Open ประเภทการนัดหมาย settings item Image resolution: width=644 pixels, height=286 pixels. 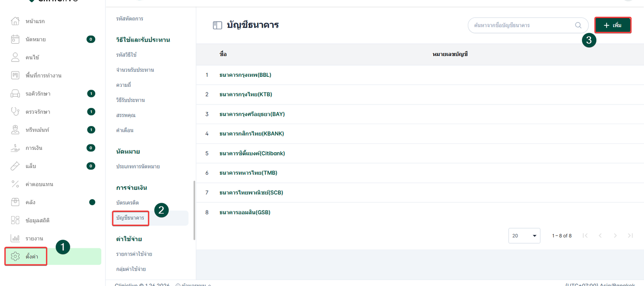point(138,166)
